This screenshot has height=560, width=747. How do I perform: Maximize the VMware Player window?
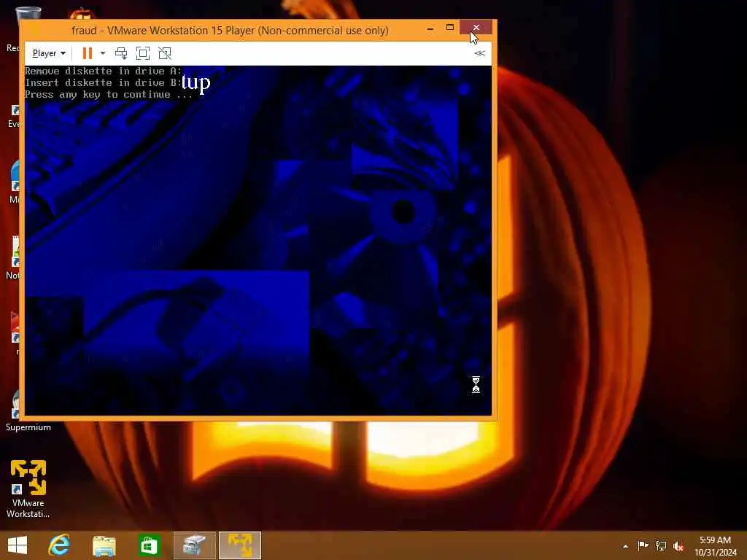pos(449,28)
